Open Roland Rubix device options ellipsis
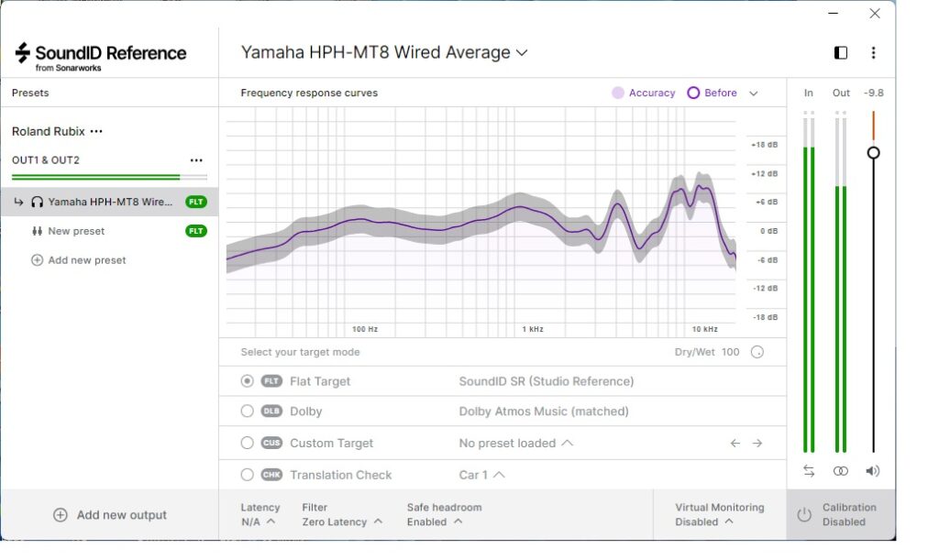Image resolution: width=939 pixels, height=560 pixels. (x=96, y=132)
